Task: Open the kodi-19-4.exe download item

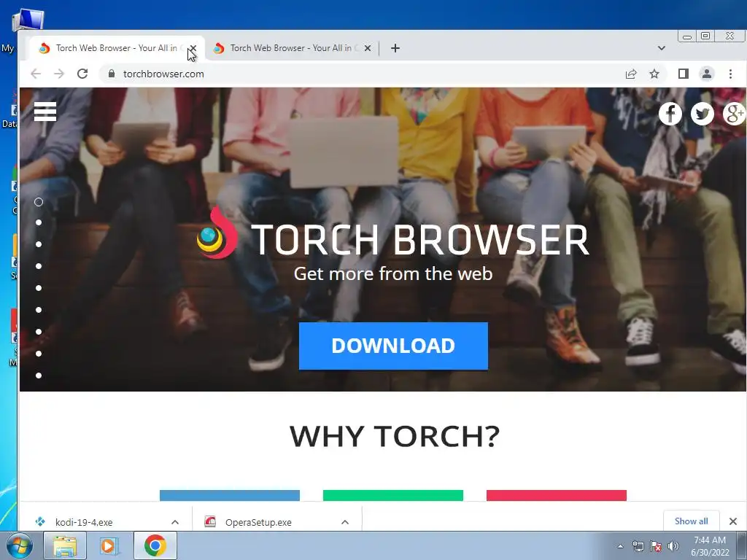Action: pyautogui.click(x=83, y=522)
